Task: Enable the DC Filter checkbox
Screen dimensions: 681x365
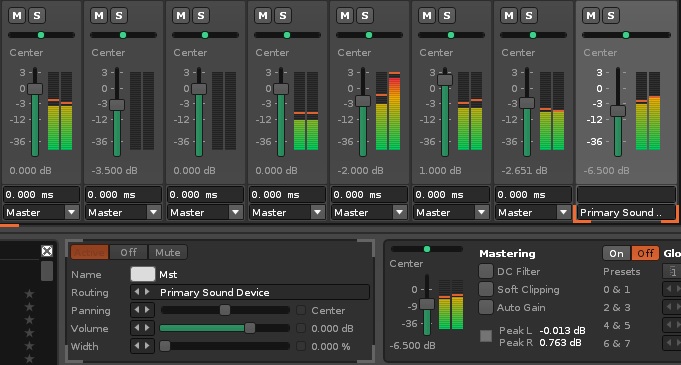Action: (486, 271)
